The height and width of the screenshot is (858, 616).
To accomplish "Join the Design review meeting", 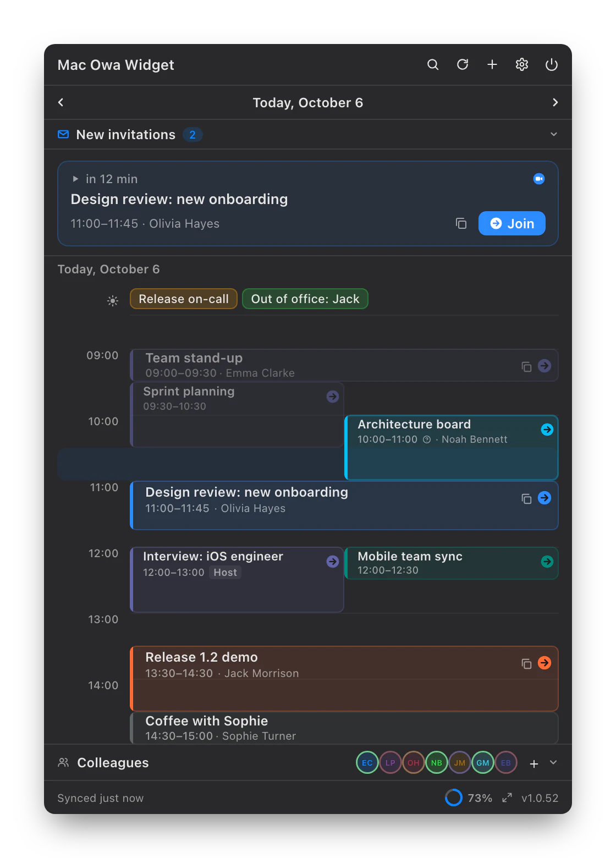I will (512, 223).
